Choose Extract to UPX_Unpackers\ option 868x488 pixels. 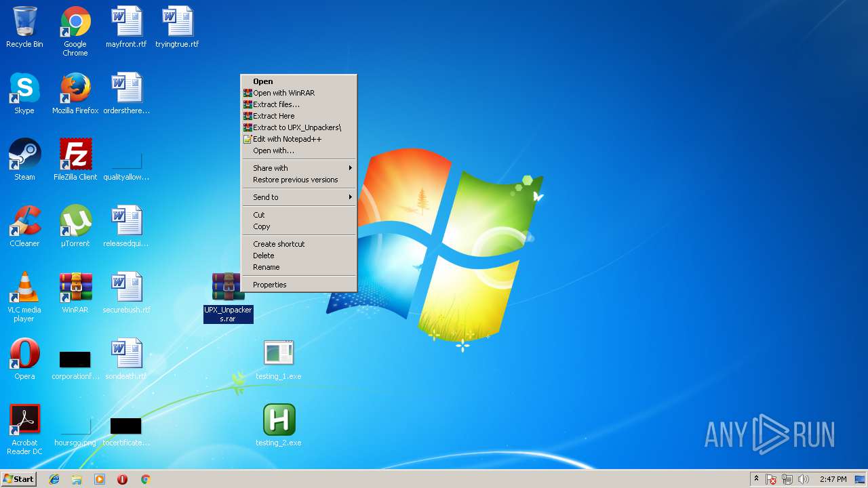click(x=298, y=127)
